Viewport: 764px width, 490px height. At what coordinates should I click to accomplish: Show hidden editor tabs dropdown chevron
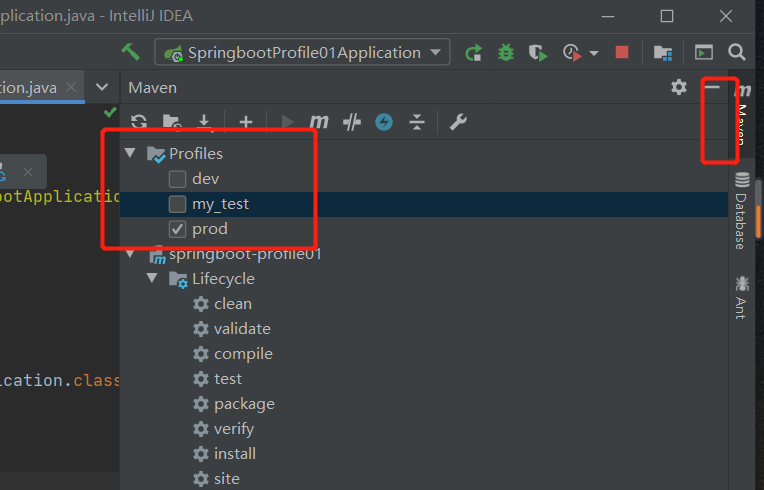point(102,87)
